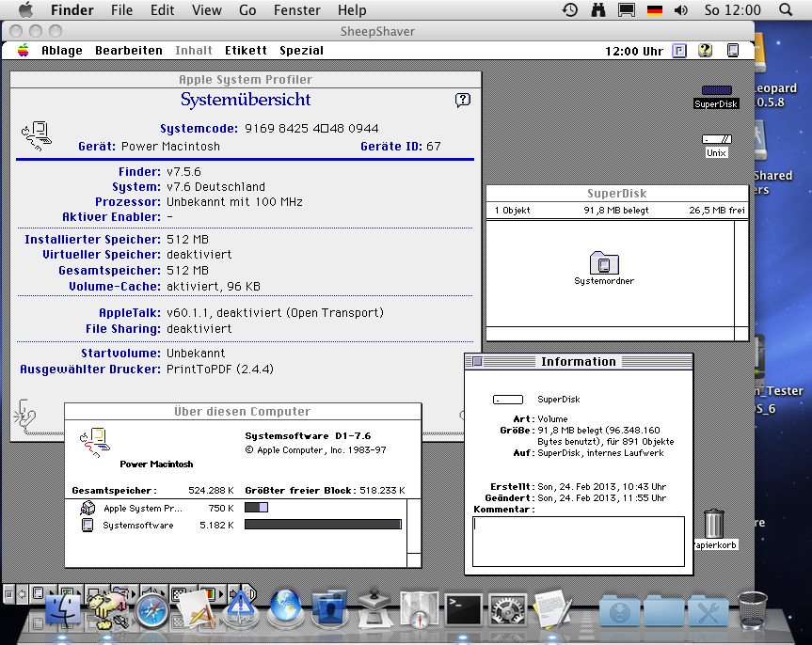
Task: Click scrollbar in Über diesen Computer window
Action: click(x=414, y=526)
